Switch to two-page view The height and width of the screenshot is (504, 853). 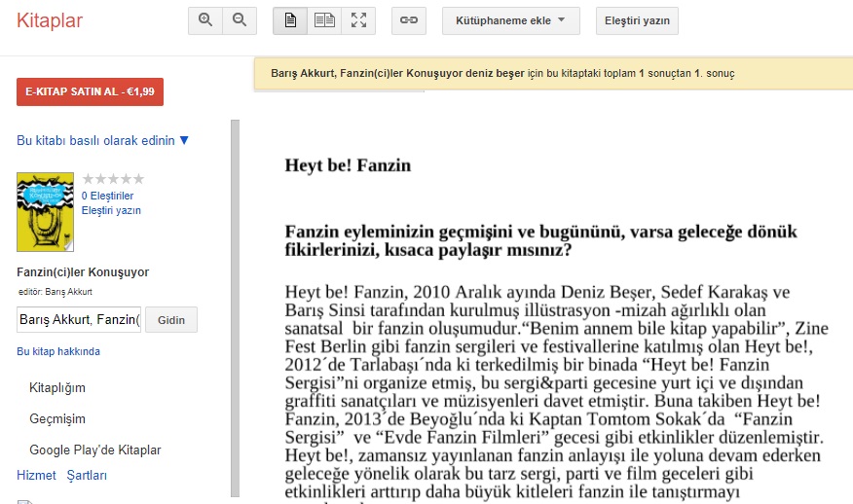point(324,20)
